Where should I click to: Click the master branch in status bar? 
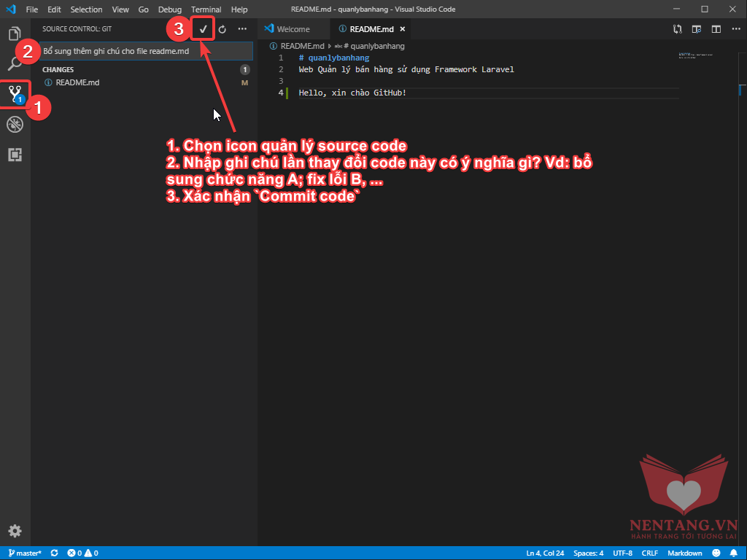tap(26, 553)
